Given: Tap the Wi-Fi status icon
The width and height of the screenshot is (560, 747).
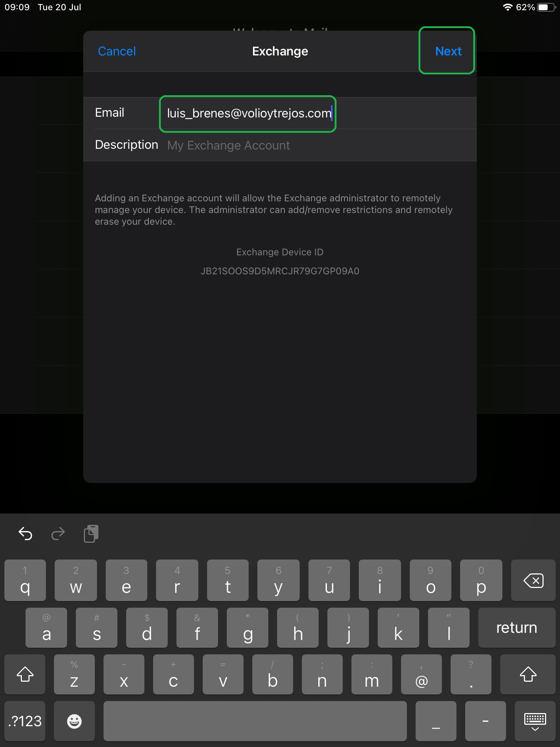Looking at the screenshot, I should point(507,7).
